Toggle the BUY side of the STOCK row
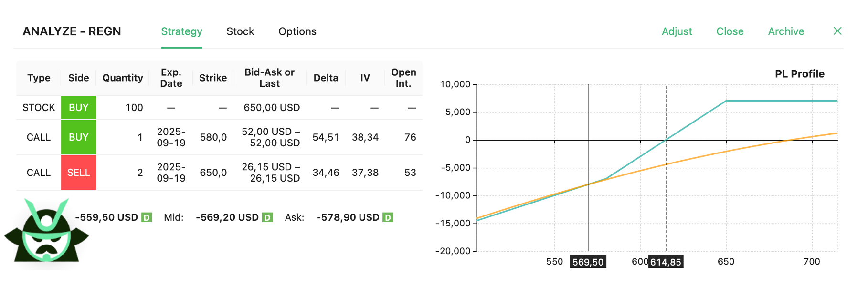This screenshot has height=286, width=868. (79, 108)
